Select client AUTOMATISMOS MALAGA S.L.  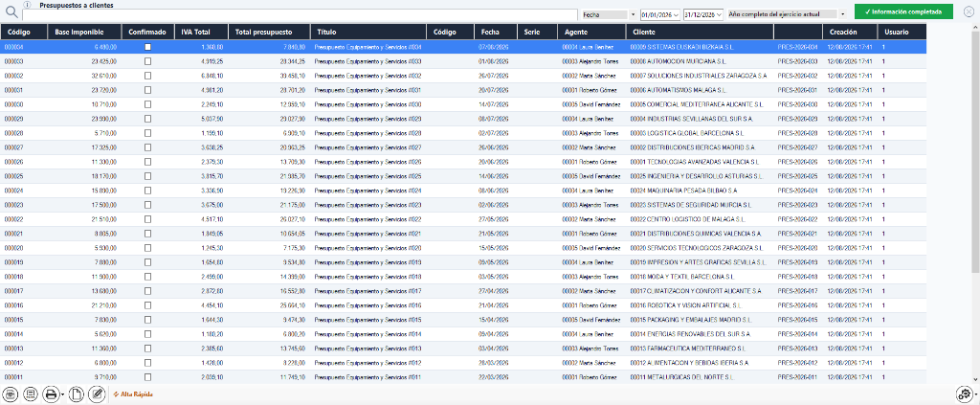click(x=679, y=90)
